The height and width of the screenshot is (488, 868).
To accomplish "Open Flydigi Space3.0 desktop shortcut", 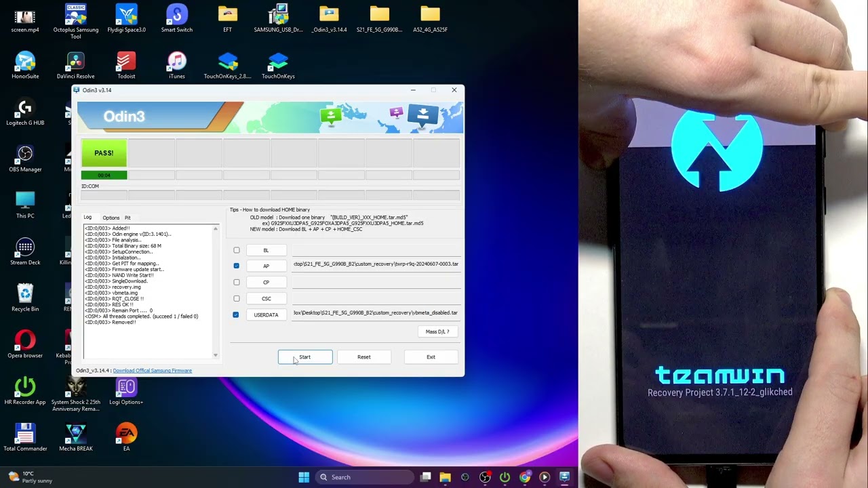I will tap(126, 18).
